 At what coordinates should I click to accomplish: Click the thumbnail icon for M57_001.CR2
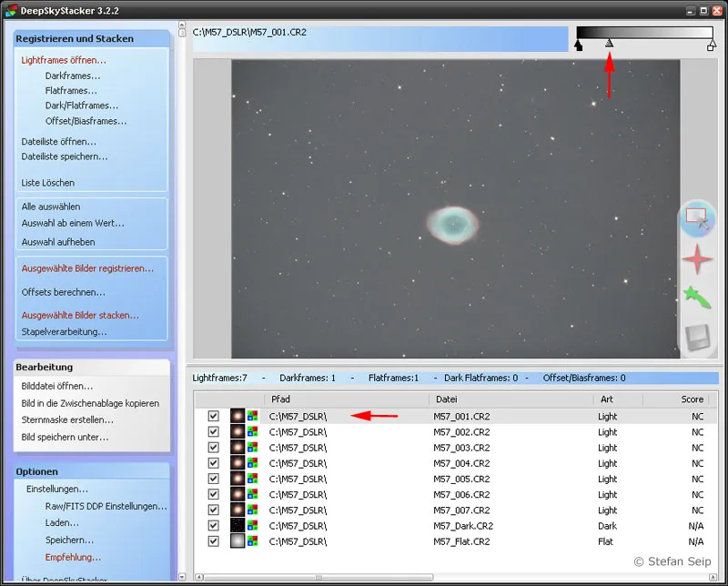point(238,416)
